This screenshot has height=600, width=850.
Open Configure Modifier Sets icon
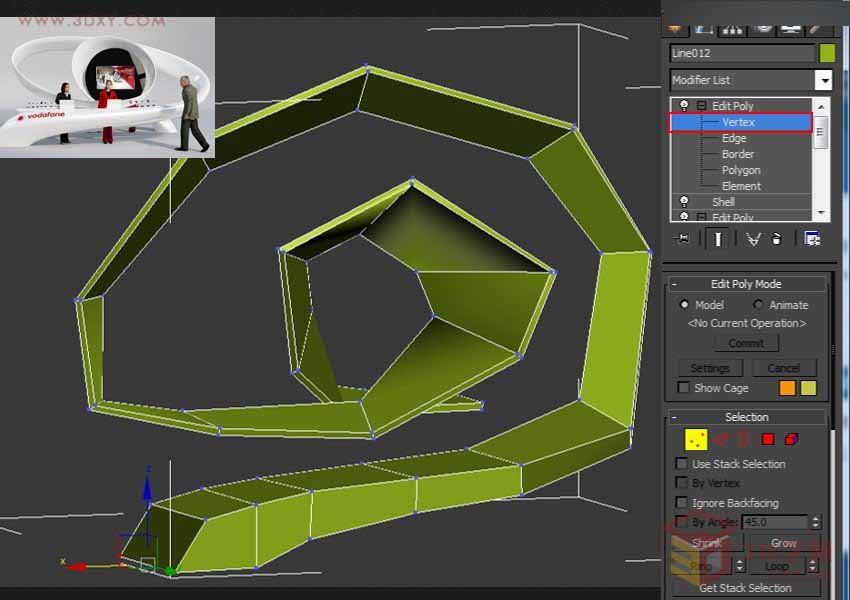(x=812, y=238)
